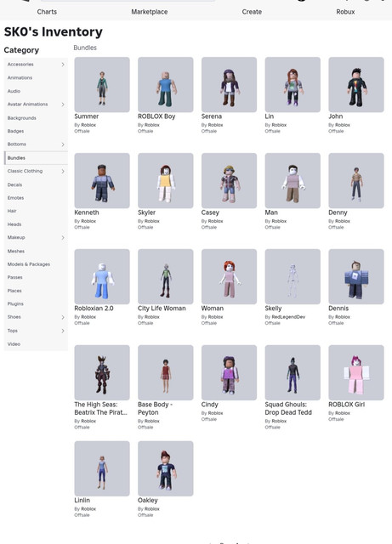Open the ROBLOX Boy bundle thumbnail
Image resolution: width=392 pixels, height=544 pixels.
(166, 85)
